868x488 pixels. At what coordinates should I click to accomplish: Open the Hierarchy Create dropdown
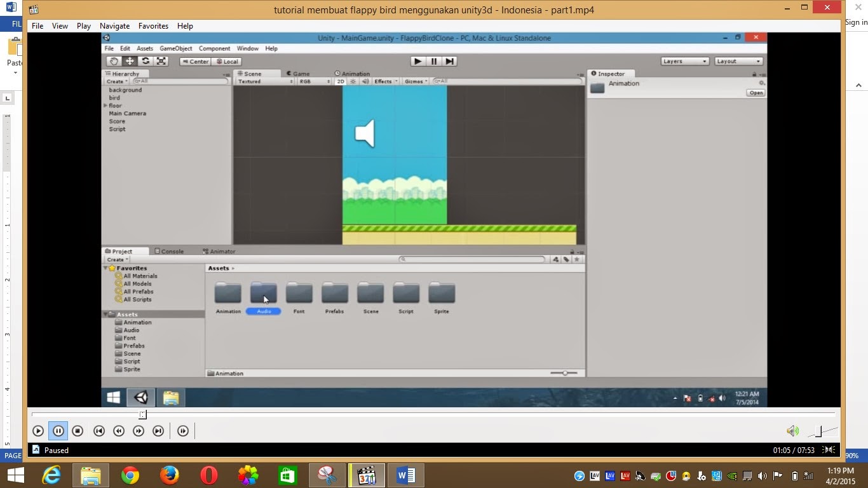tap(117, 81)
